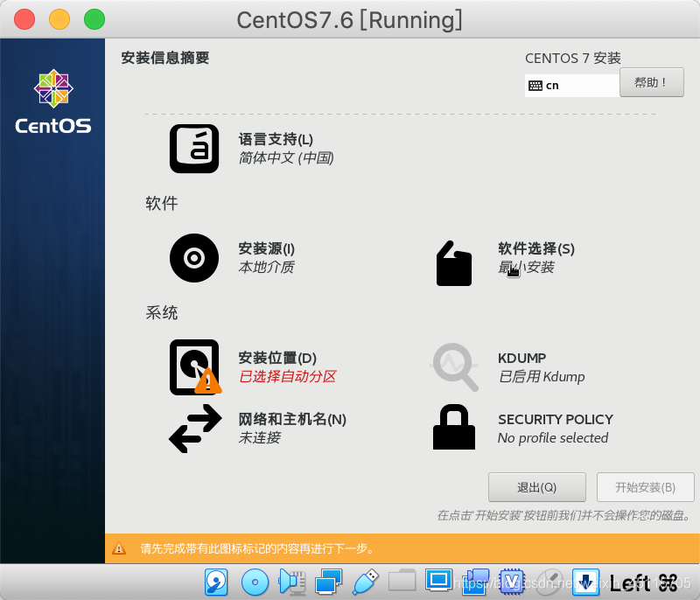Open the 语言支持(L) language support icon

(194, 149)
